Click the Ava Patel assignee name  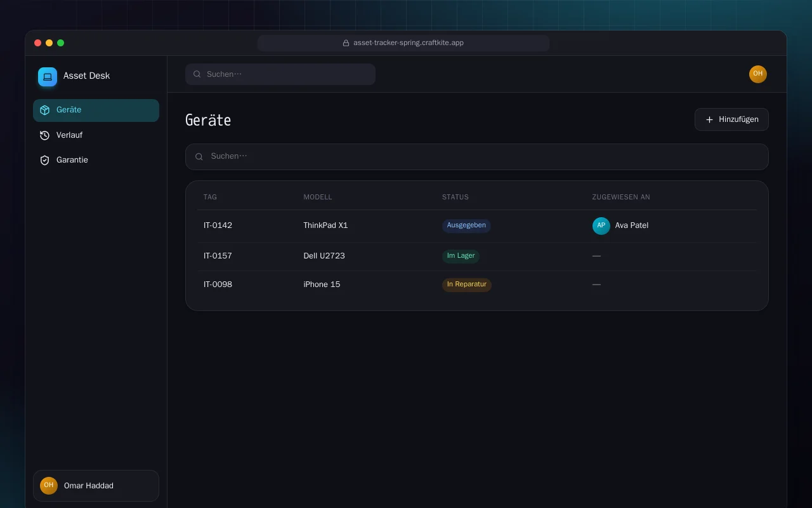coord(632,225)
